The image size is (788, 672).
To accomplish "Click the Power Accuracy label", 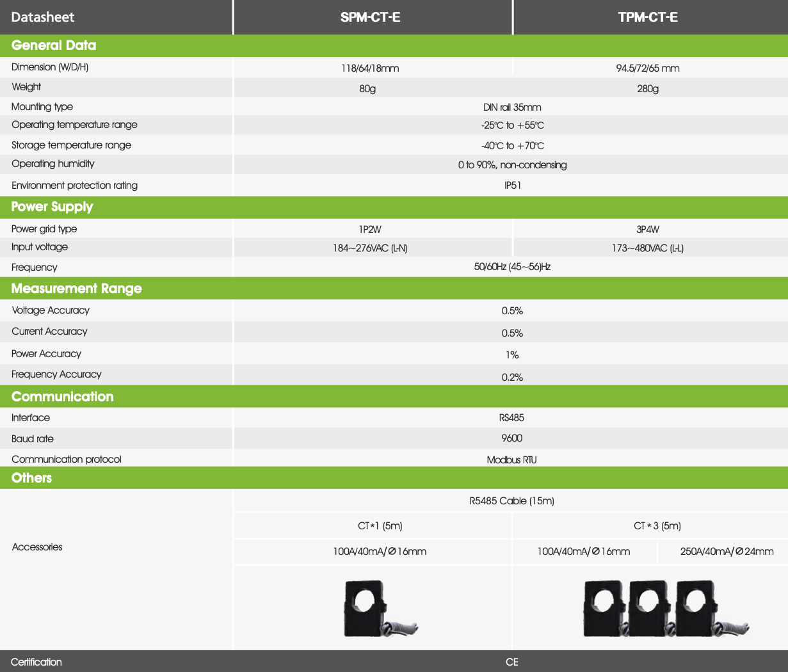I will coord(46,354).
